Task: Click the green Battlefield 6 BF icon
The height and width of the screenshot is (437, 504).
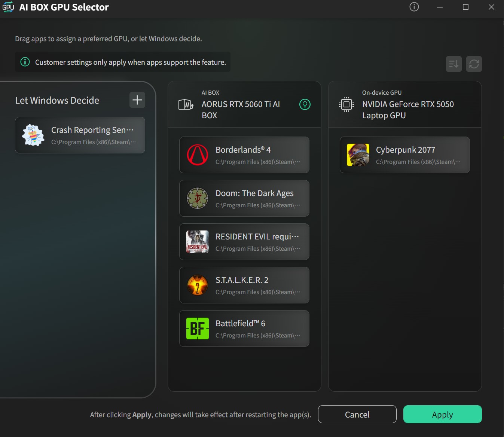Action: click(x=198, y=328)
